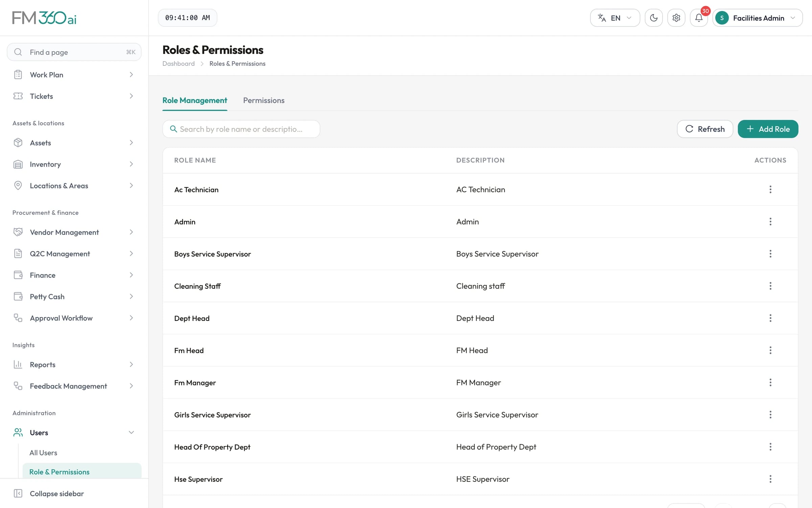This screenshot has width=812, height=508.
Task: Click the Assets cube icon in sidebar
Action: 18,143
